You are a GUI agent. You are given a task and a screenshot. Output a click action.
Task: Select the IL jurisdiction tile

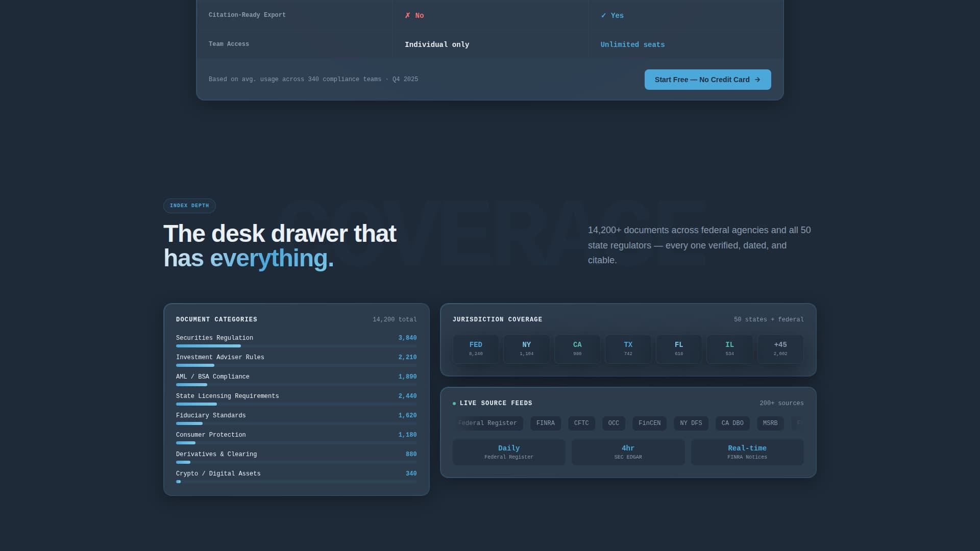[x=729, y=349]
